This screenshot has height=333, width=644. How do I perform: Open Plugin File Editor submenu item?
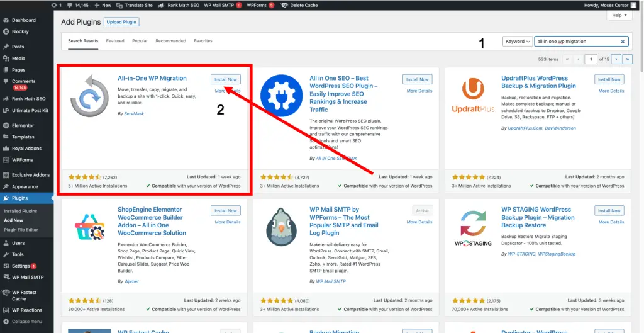click(x=21, y=230)
